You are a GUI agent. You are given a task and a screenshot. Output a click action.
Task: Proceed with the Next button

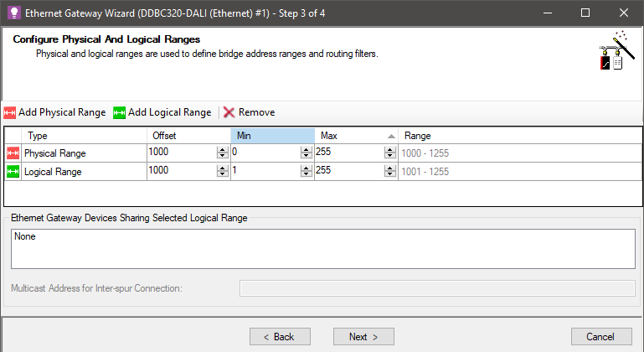click(x=364, y=337)
